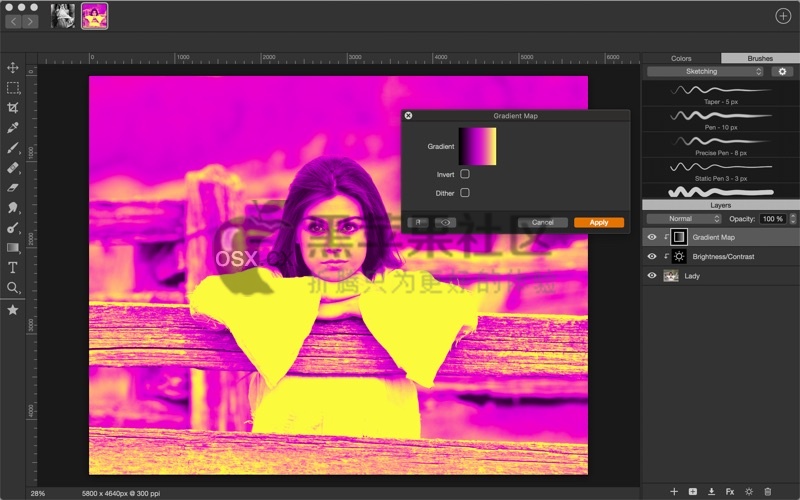This screenshot has height=500, width=800.
Task: Switch to the Colors tab
Action: [681, 58]
